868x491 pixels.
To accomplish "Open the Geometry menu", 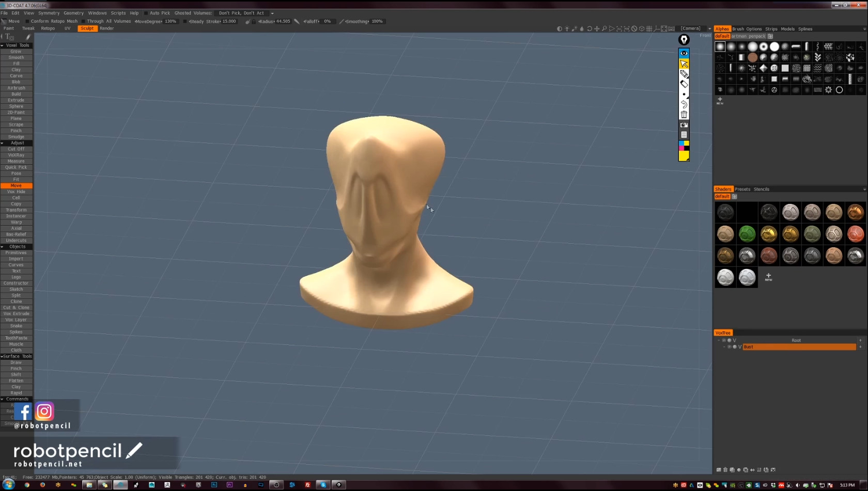I will [x=73, y=13].
